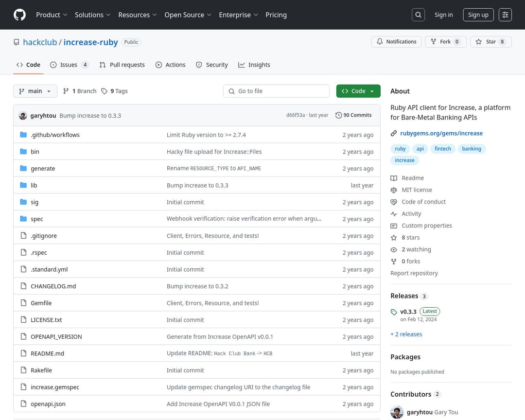Click the link icon beside rubygems.org URL
Screen dimensions: 525x420
pos(394,133)
